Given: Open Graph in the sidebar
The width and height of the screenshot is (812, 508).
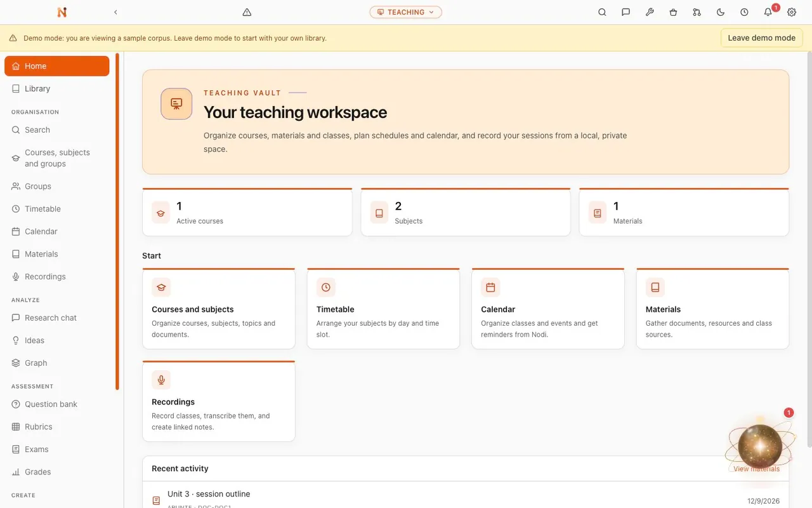Looking at the screenshot, I should pyautogui.click(x=57, y=363).
